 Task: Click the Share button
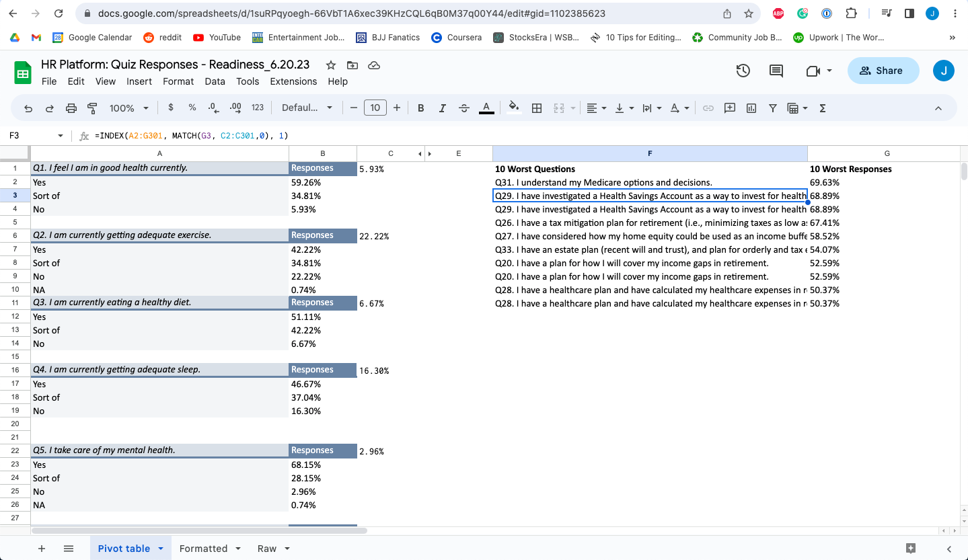[883, 71]
